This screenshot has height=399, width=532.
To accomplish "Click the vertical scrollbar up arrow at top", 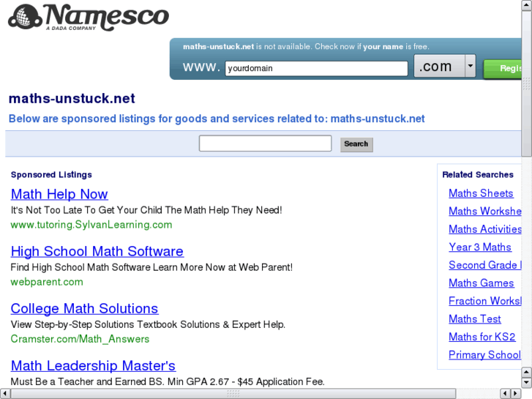I will tap(527, 5).
